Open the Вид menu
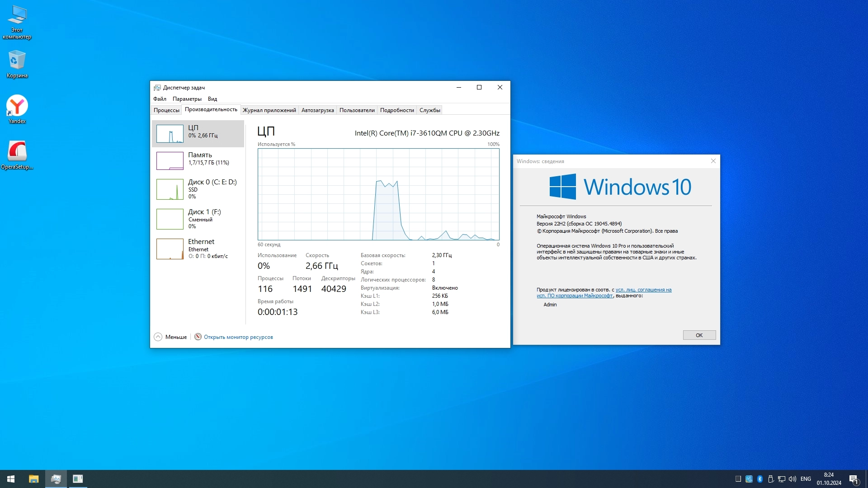Screen dimensions: 868x488 (x=212, y=99)
